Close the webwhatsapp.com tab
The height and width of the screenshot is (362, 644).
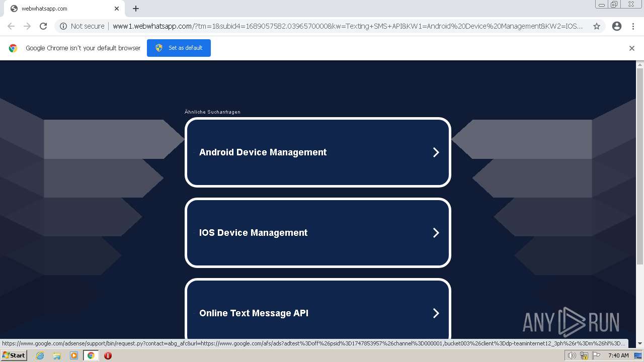pos(117,9)
